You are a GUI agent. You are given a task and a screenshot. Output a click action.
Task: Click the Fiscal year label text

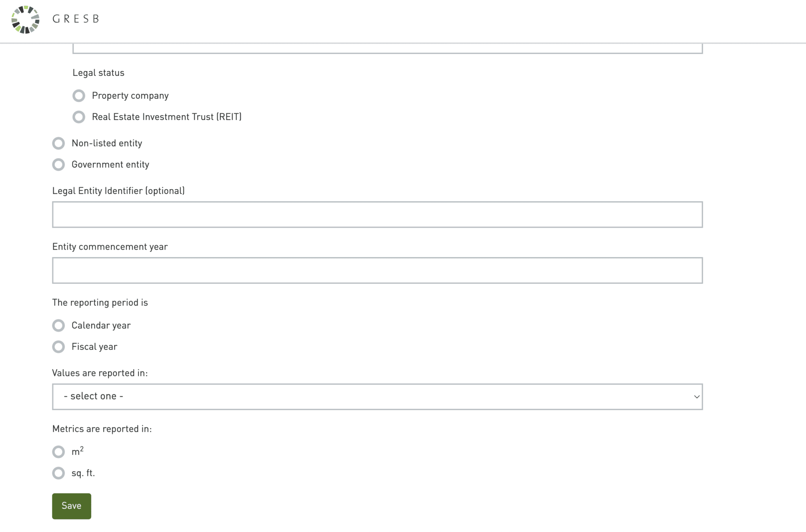[94, 347]
